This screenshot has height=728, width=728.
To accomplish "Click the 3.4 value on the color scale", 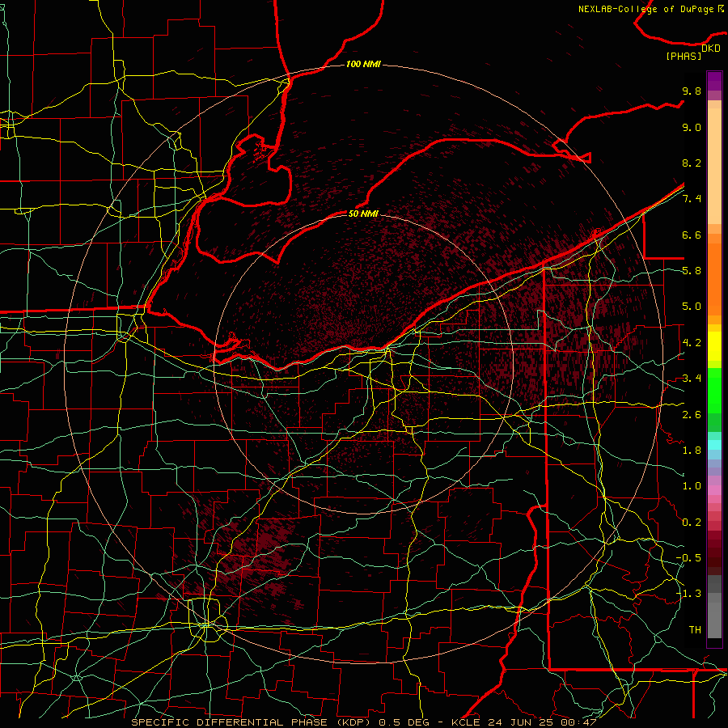I will pyautogui.click(x=692, y=379).
